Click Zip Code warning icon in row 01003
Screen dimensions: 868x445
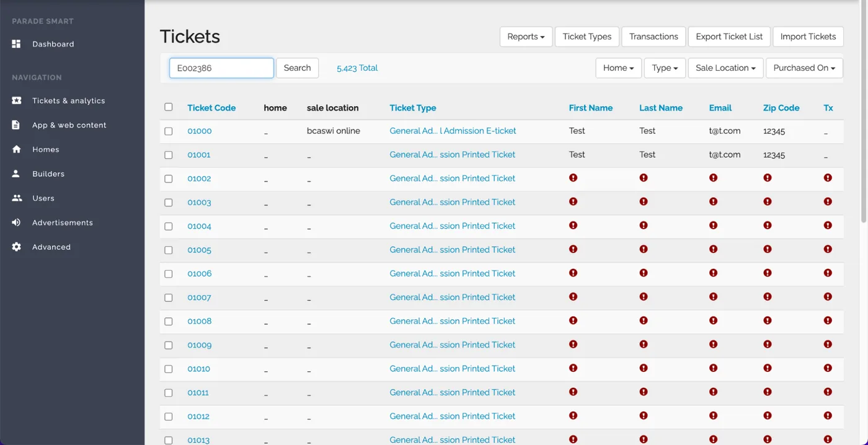pyautogui.click(x=768, y=201)
